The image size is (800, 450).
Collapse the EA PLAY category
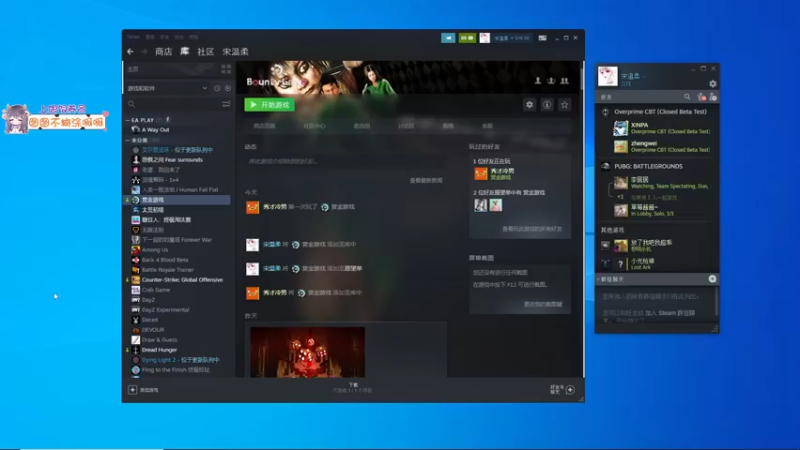(128, 120)
